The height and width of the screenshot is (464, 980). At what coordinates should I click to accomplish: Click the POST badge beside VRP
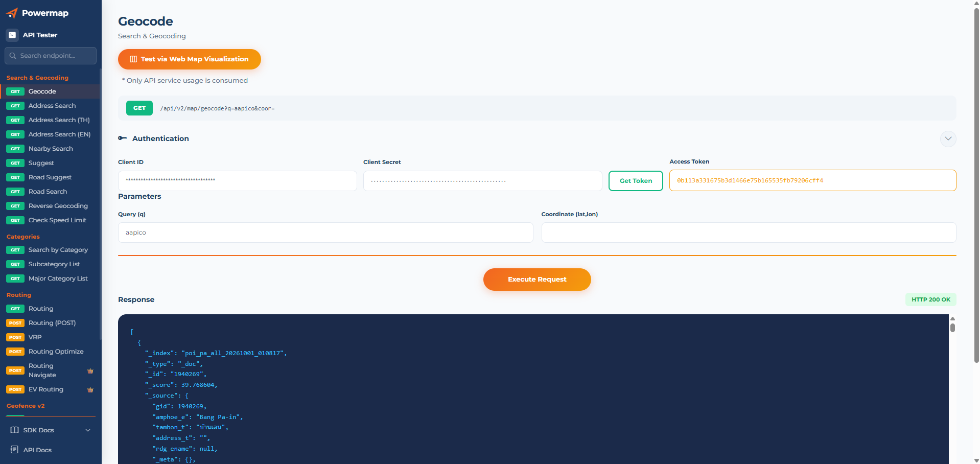15,337
